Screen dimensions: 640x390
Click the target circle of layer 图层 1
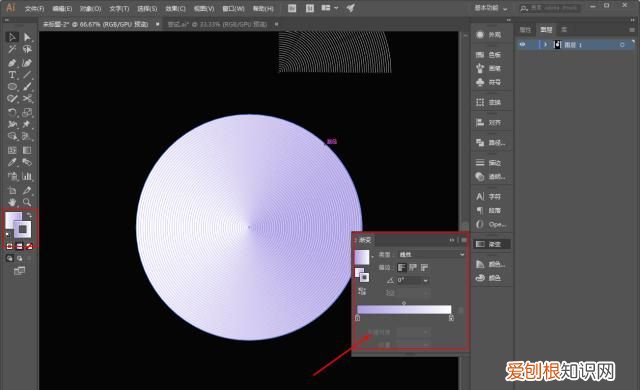click(622, 45)
